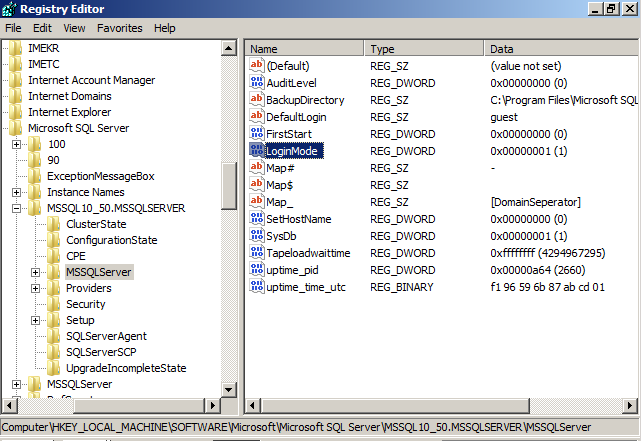Click the folder icon of CPE key
Screen dimensions: 641x441
coord(54,256)
